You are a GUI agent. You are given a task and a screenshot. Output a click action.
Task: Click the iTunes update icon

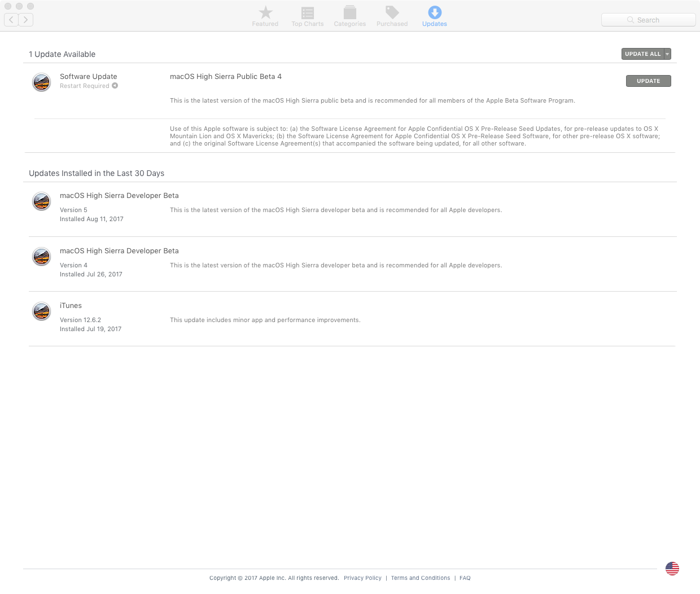[41, 311]
